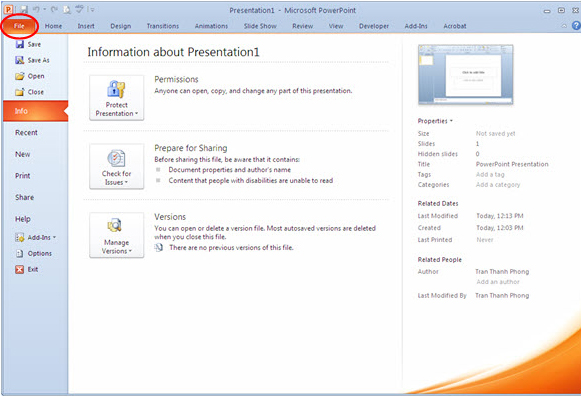Switch to the Developer tab

(374, 26)
